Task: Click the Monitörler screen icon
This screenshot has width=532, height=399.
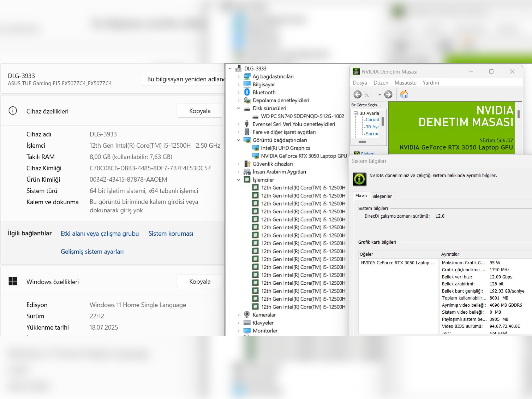Action: click(247, 330)
